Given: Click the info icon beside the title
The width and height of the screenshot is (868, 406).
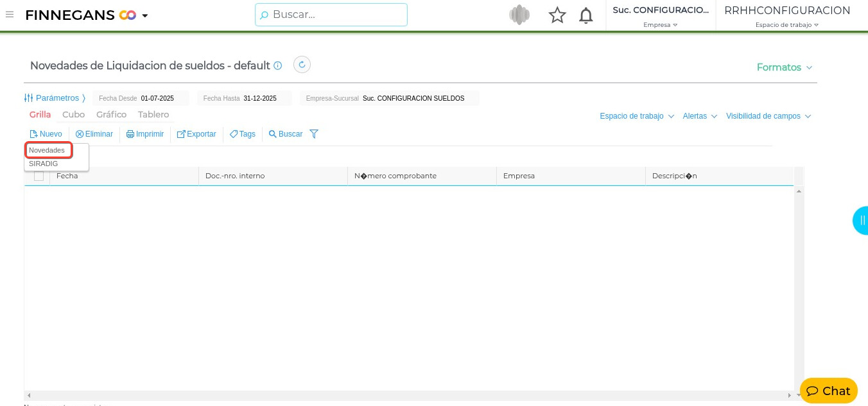Looking at the screenshot, I should (x=278, y=65).
